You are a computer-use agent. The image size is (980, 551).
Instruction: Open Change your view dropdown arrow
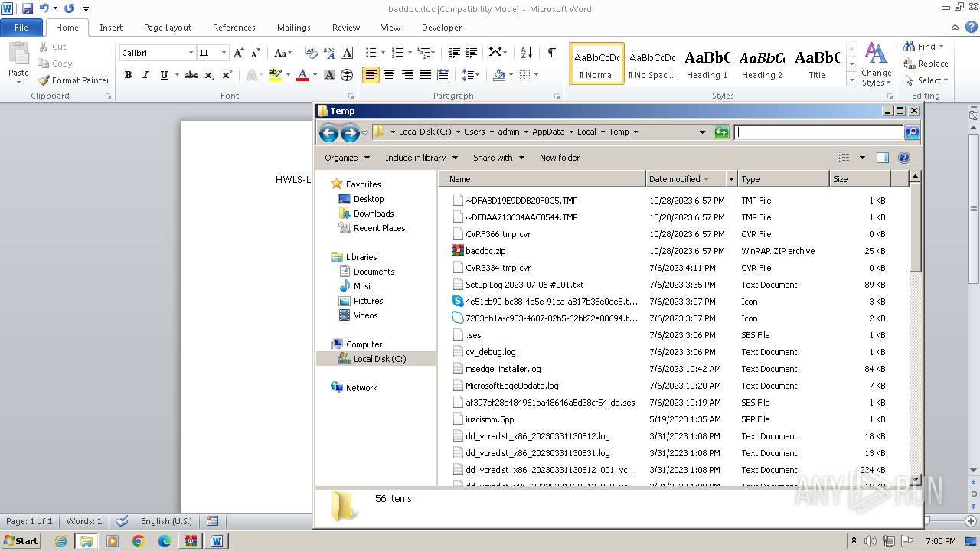(862, 158)
